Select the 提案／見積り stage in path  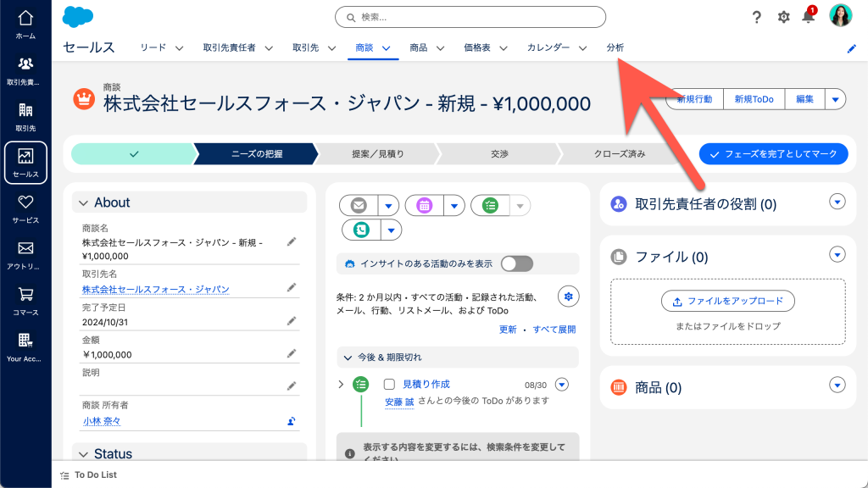pos(378,154)
